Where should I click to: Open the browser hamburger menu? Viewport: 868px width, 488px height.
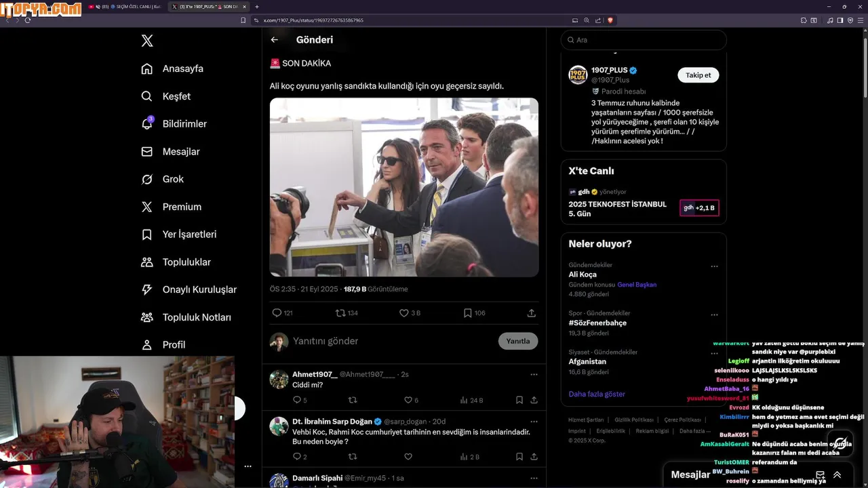coord(861,20)
